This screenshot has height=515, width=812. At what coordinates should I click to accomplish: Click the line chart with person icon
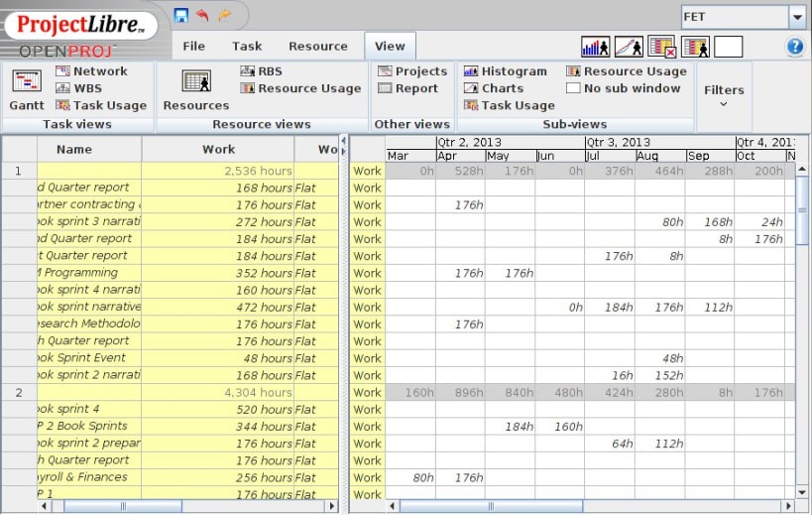[x=629, y=47]
